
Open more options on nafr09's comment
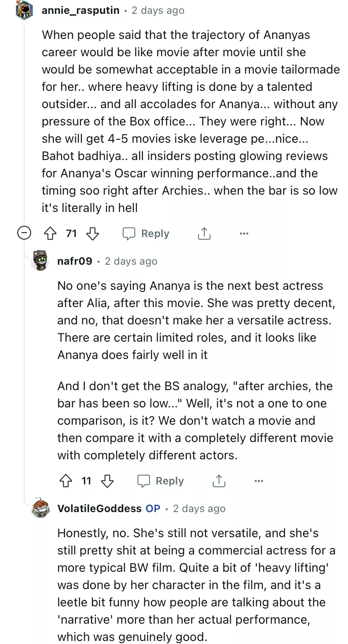point(259,481)
